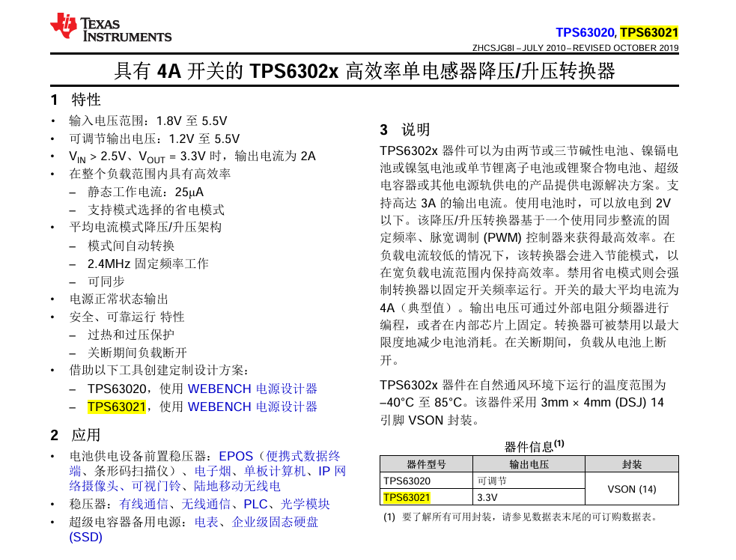This screenshot has width=736, height=560.
Task: Open the 电子烟 link
Action: click(213, 471)
